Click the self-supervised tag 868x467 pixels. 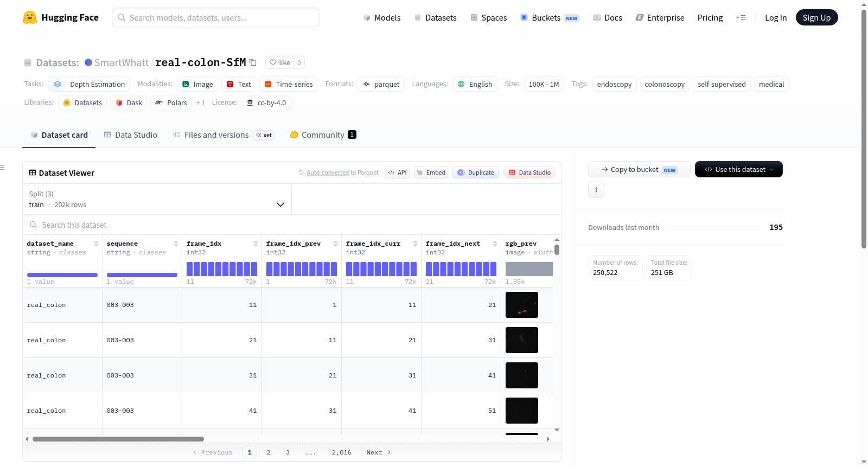(x=722, y=84)
